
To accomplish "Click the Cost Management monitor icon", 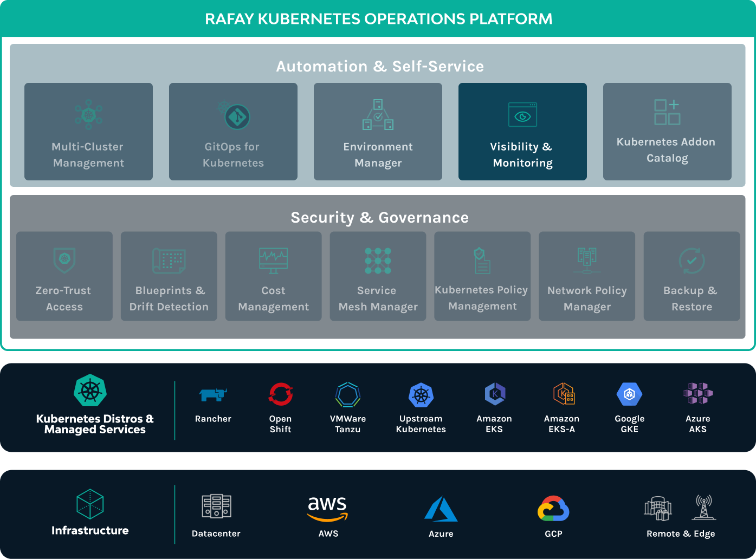I will [x=273, y=261].
